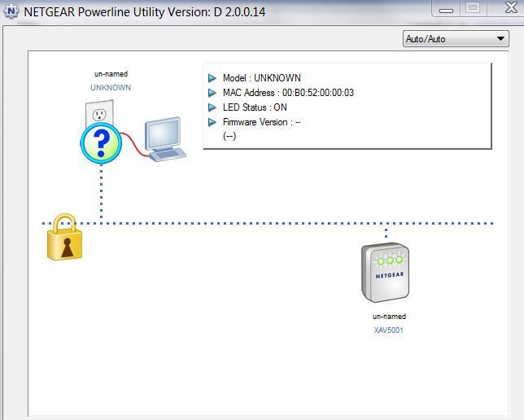Click the arrow bullet beside Model
Image resolution: width=524 pixels, height=420 pixels.
(x=212, y=78)
